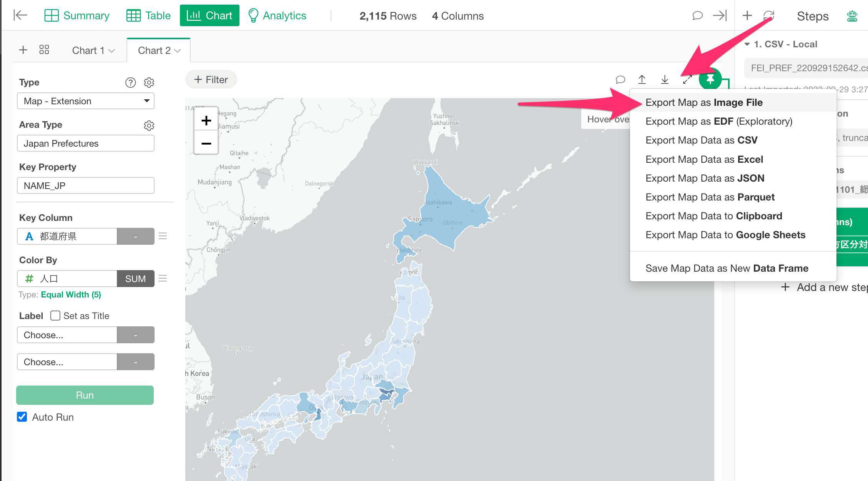Screen dimensions: 868x481
Task: Open the Map - Extension type dropdown
Action: point(85,101)
